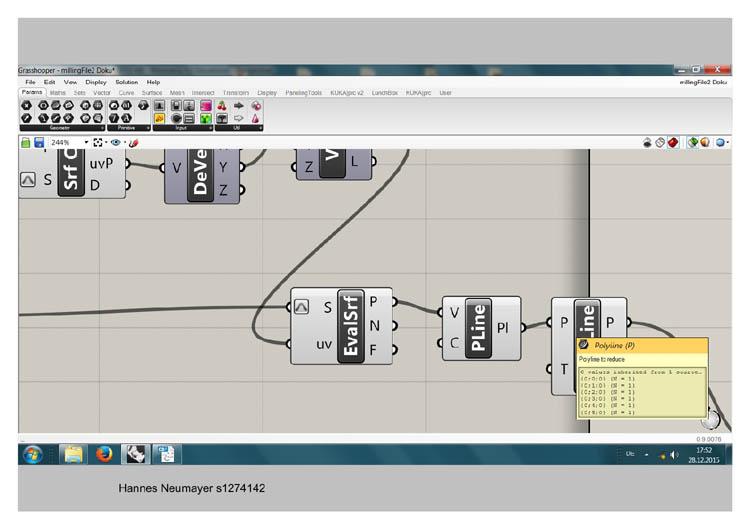Switch to the Curve component tab
This screenshot has width=750, height=529.
[x=126, y=93]
